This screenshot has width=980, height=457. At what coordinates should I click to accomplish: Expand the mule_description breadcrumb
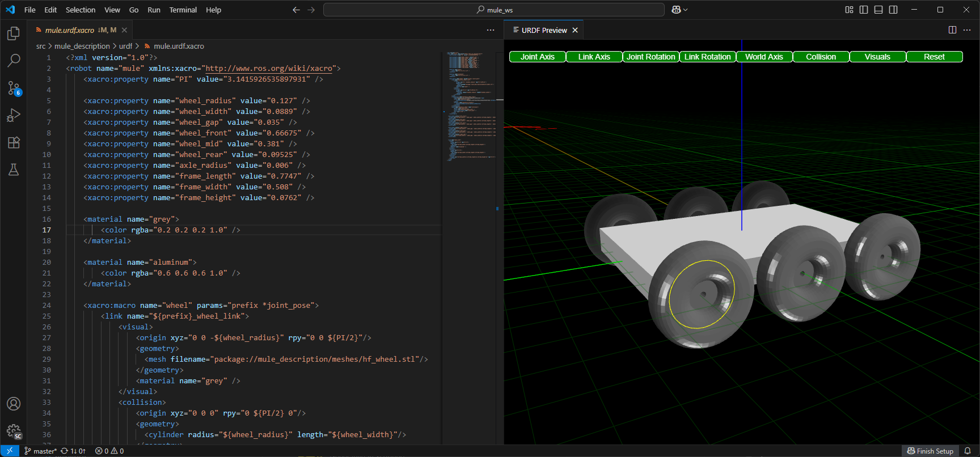click(x=82, y=46)
